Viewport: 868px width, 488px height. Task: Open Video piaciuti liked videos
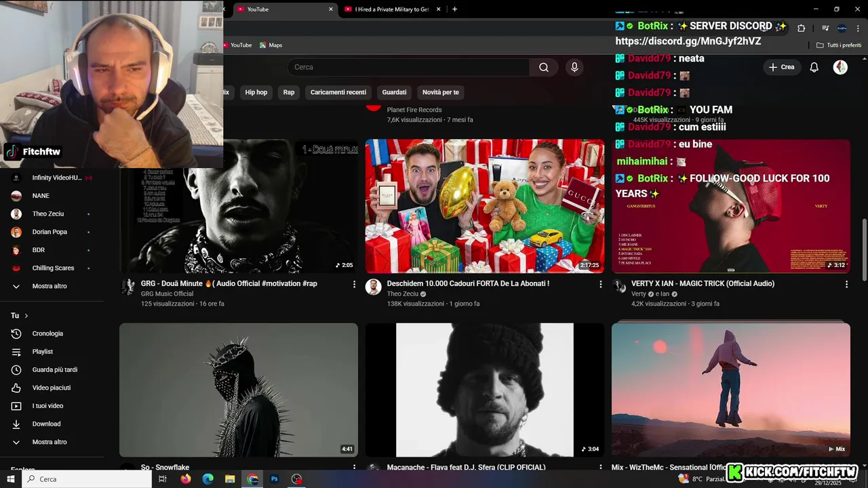pyautogui.click(x=53, y=388)
